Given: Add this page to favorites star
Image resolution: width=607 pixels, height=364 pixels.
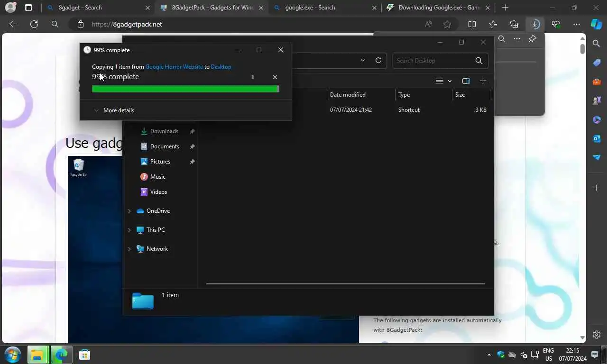Looking at the screenshot, I should tap(447, 24).
